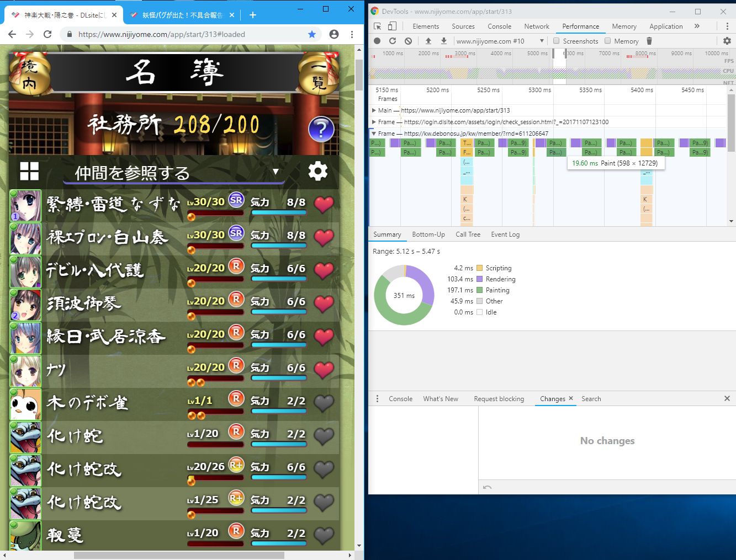Click the record button in Performance panel

click(x=377, y=41)
